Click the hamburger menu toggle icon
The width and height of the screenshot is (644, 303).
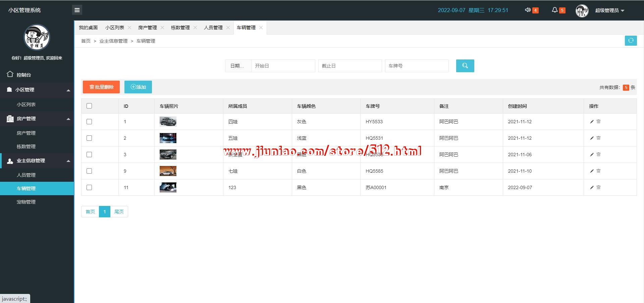pos(77,10)
